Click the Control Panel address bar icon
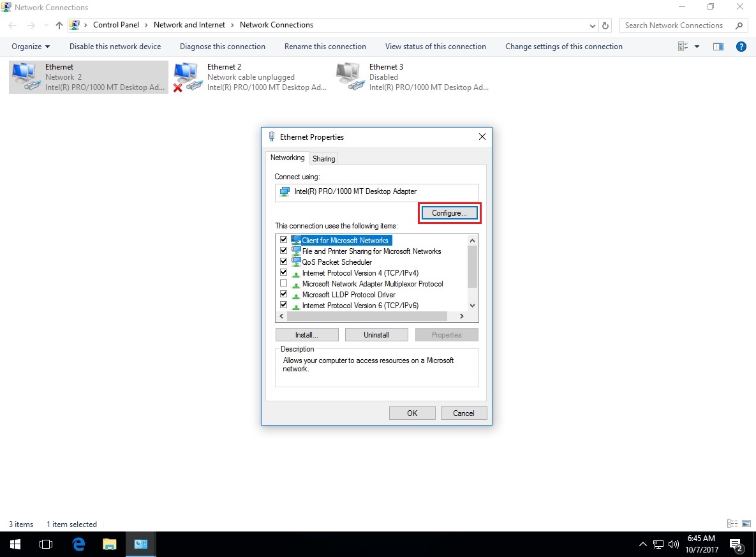This screenshot has width=756, height=557. [75, 25]
